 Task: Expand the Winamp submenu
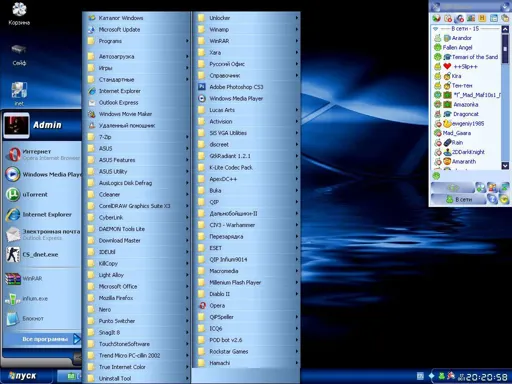click(247, 30)
